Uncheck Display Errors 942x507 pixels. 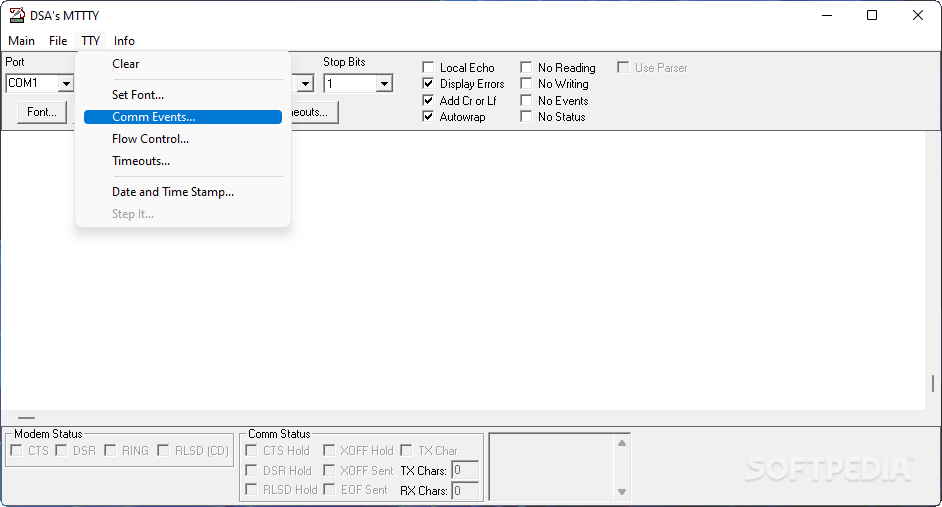coord(428,83)
